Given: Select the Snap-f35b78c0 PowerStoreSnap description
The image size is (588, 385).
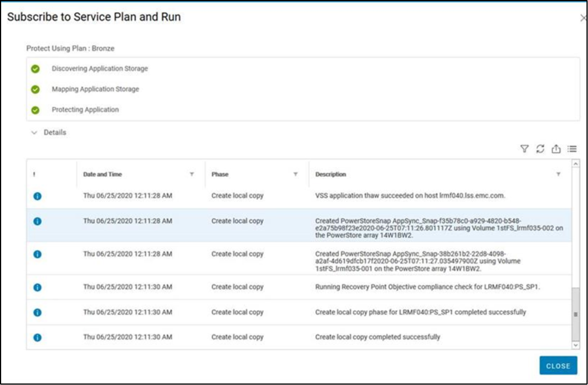Looking at the screenshot, I should (439, 228).
